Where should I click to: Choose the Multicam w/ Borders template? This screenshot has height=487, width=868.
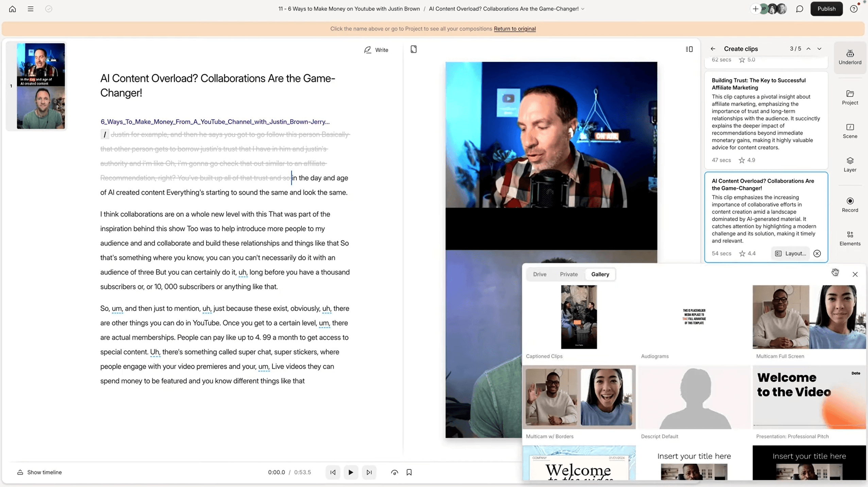point(579,397)
